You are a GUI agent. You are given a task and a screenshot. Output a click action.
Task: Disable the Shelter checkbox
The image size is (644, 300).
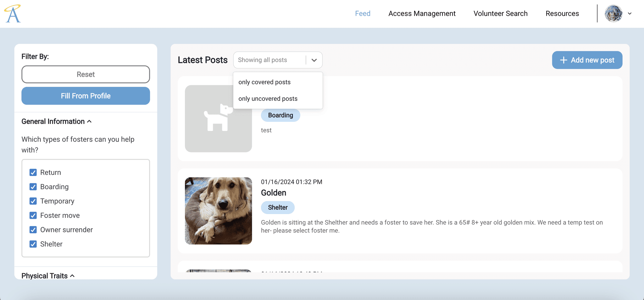coord(33,244)
